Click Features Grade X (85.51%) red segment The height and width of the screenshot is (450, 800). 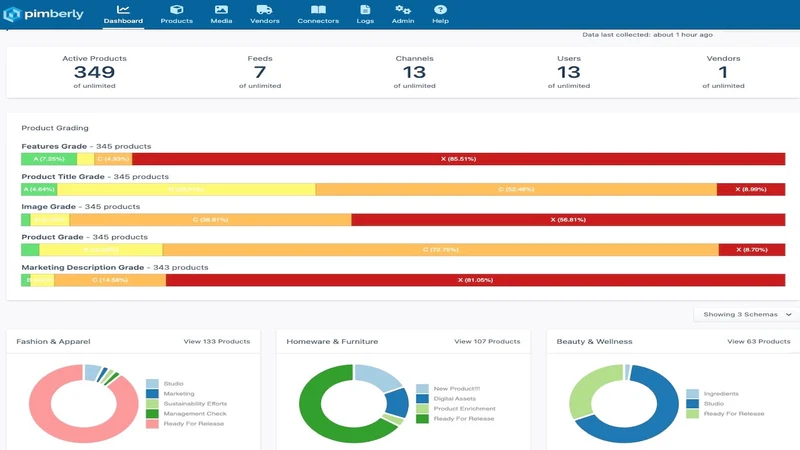click(458, 159)
